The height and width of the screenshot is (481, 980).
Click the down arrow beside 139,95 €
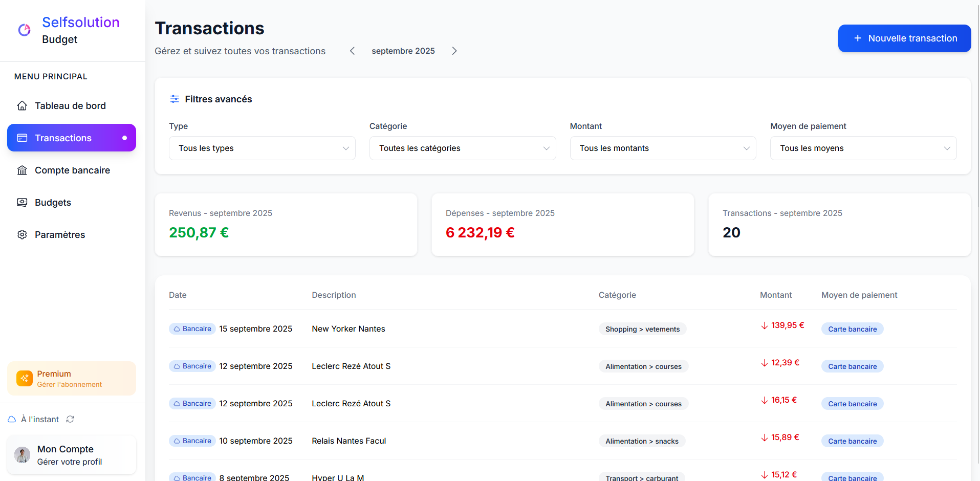tap(765, 325)
